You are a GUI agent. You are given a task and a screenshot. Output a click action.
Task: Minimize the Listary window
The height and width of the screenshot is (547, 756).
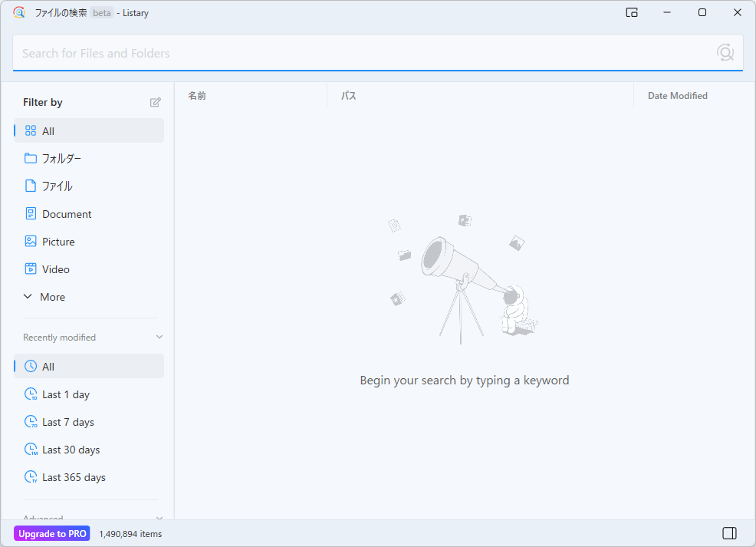pos(667,12)
